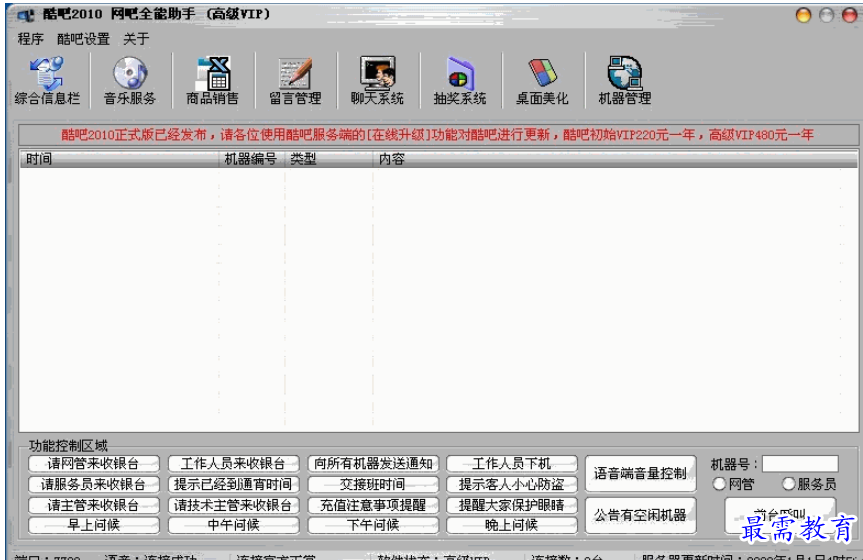Click 请主管来收银台 button

coord(94,505)
